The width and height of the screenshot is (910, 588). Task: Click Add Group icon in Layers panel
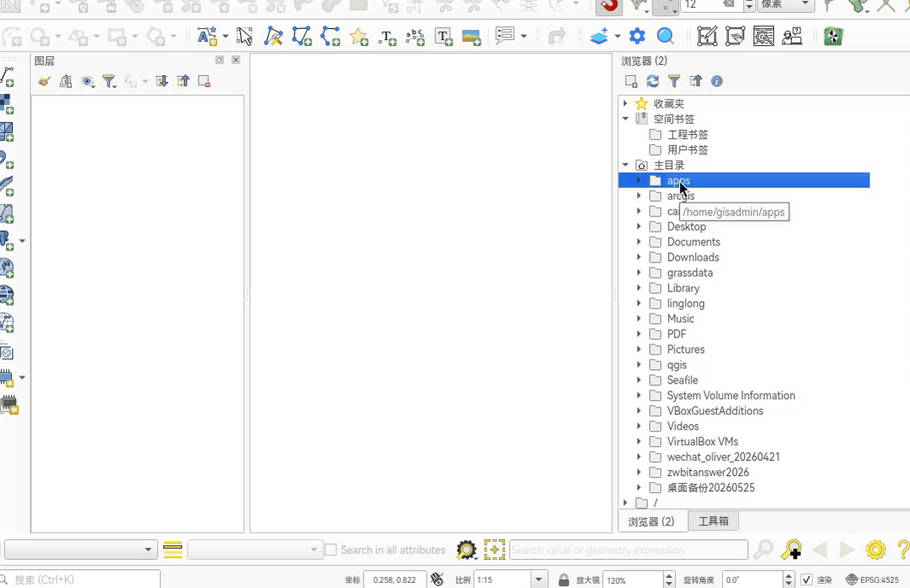[x=66, y=81]
